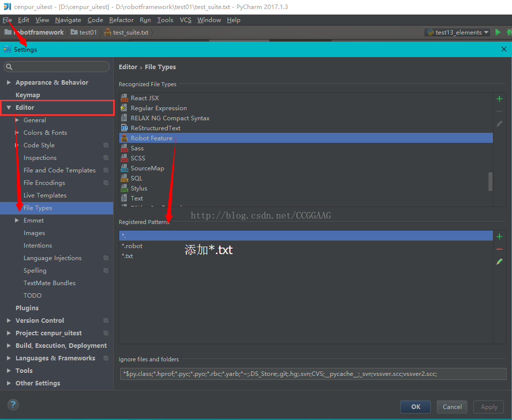Add a new registered pattern
512x420 pixels.
coord(499,237)
